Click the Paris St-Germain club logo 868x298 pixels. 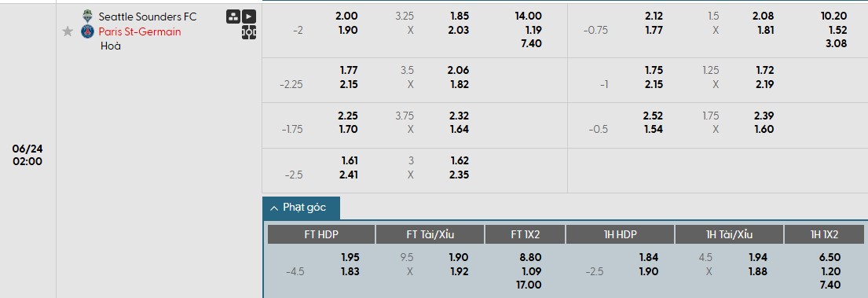click(87, 31)
